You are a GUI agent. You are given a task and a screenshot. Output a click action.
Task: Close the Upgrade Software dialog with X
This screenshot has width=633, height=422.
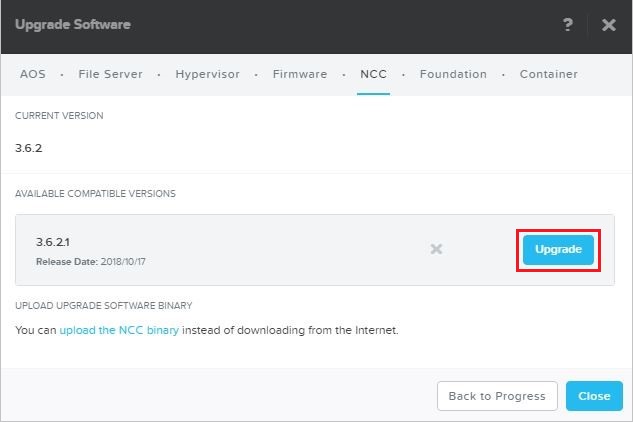608,25
